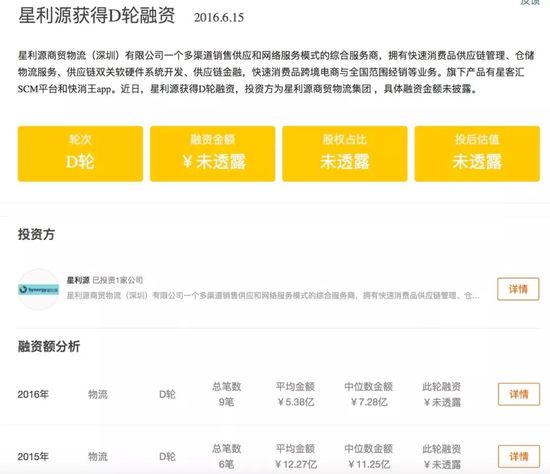The width and height of the screenshot is (550, 474).
Task: Click the 已投资1家公司 text
Action: 118,280
